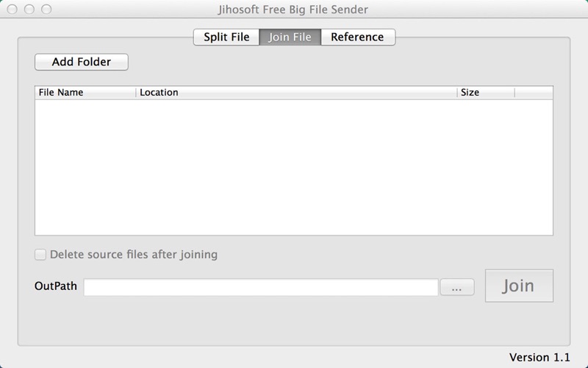
Task: Sort list by the Size column
Action: (x=486, y=93)
